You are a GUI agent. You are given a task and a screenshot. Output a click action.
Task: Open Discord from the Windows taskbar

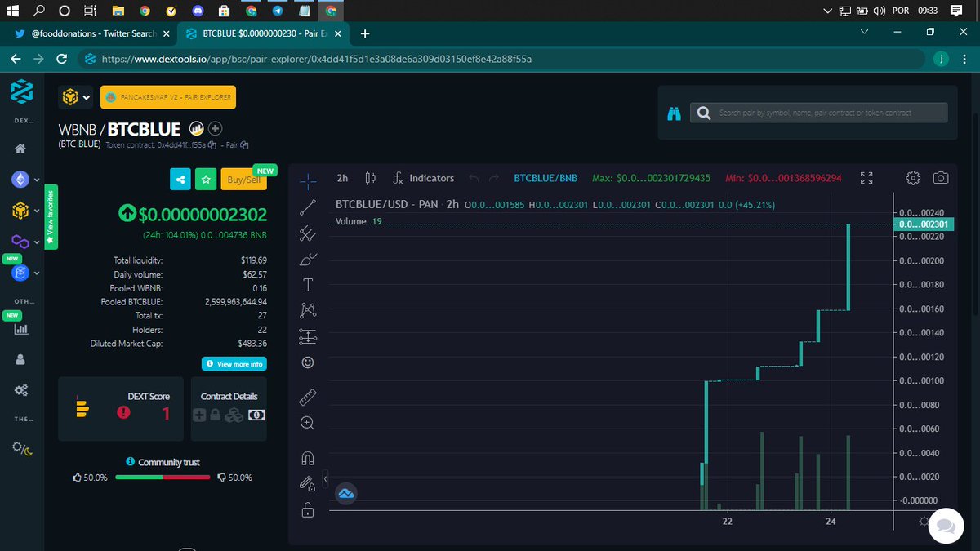click(x=197, y=11)
